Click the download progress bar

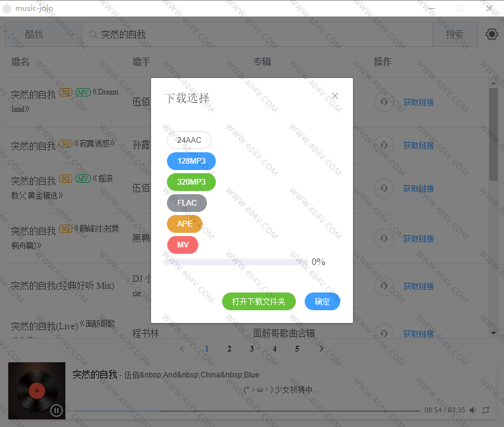click(x=236, y=262)
